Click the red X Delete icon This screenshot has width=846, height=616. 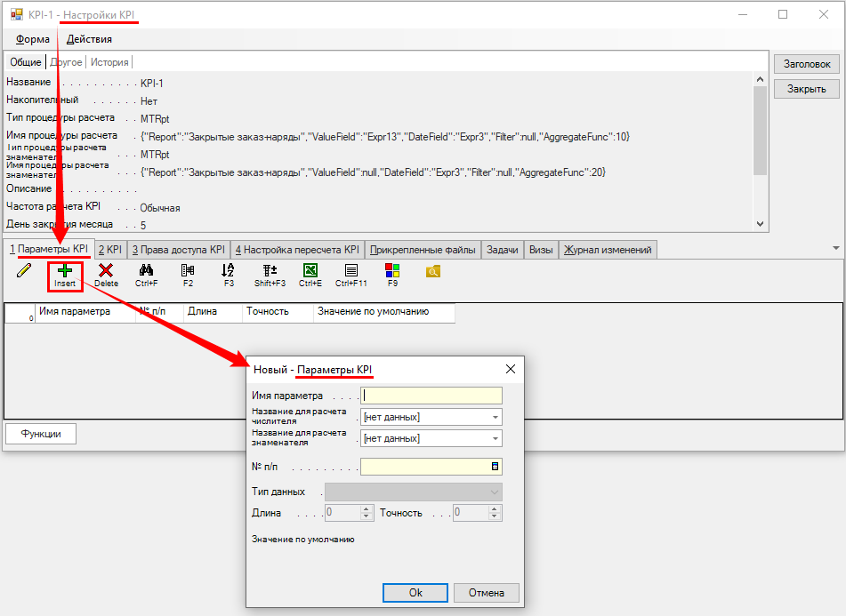coord(106,271)
